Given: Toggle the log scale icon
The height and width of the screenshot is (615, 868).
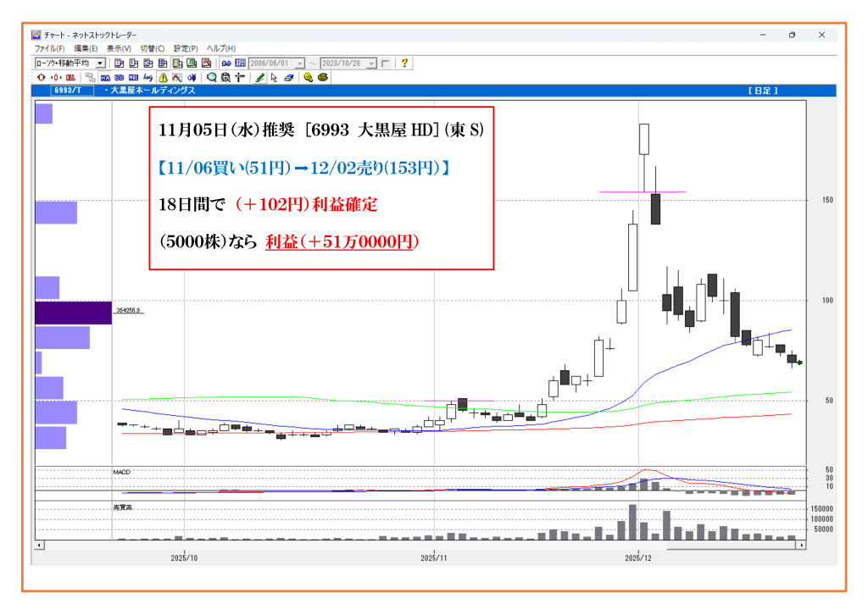Looking at the screenshot, I should pos(148,77).
